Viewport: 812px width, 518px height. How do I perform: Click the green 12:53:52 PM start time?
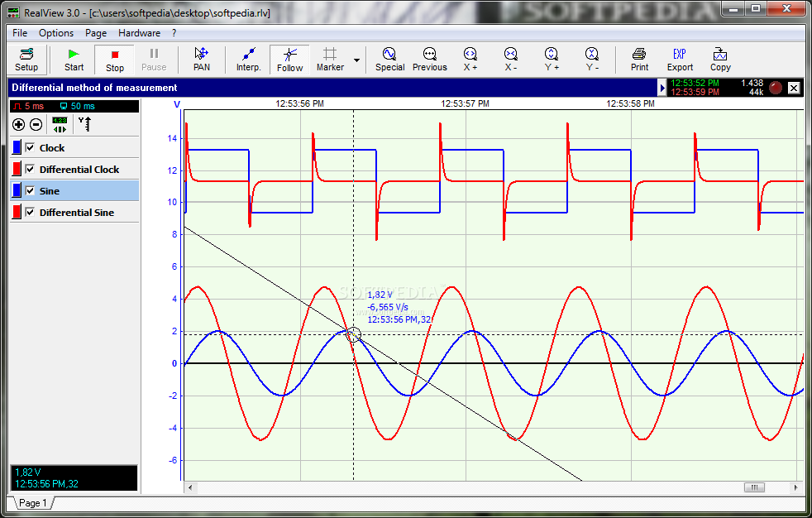pos(695,83)
